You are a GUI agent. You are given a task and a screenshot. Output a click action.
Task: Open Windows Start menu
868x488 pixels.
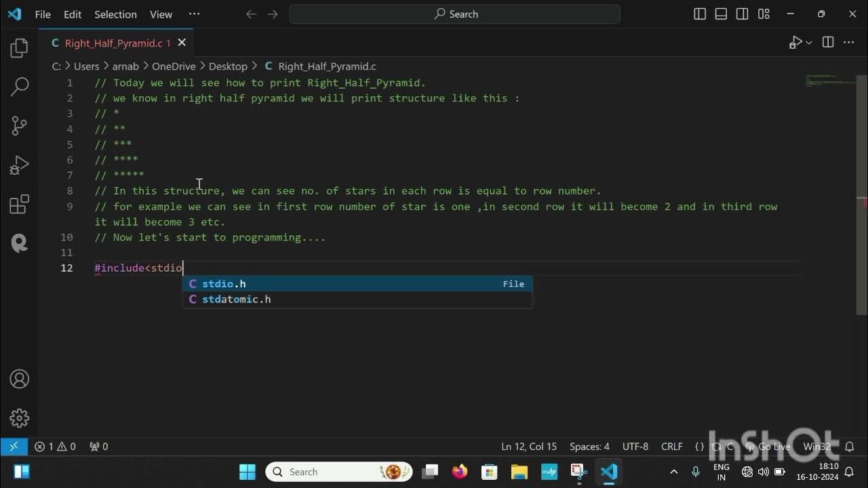coord(248,472)
